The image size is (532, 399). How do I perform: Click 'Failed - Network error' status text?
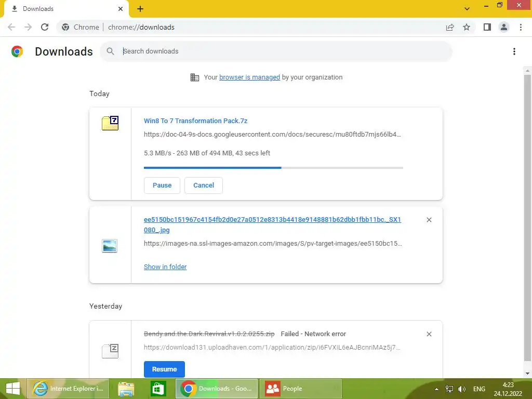[313, 334]
